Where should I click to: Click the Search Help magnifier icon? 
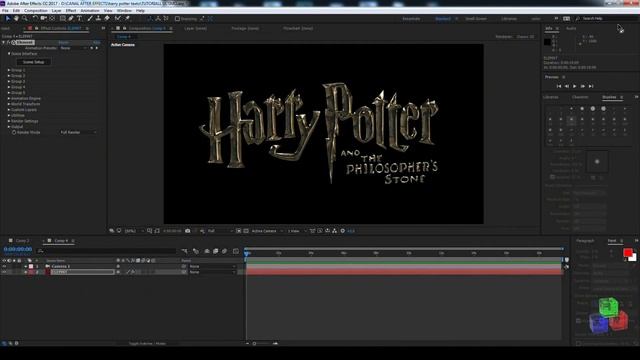[578, 19]
